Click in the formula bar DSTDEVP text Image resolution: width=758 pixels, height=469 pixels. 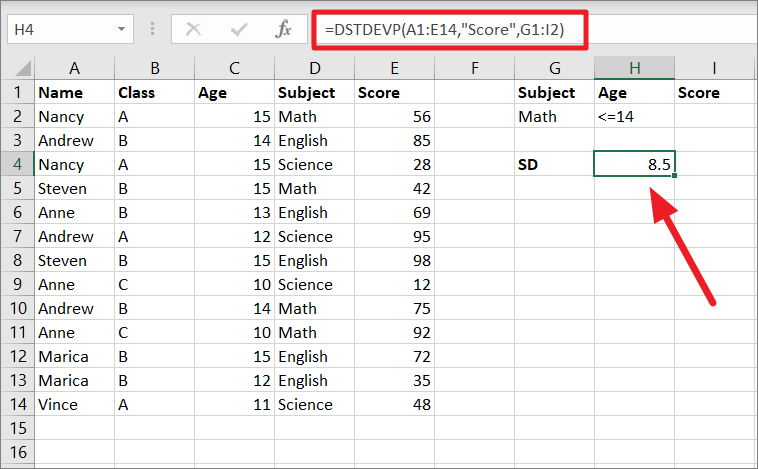(444, 29)
